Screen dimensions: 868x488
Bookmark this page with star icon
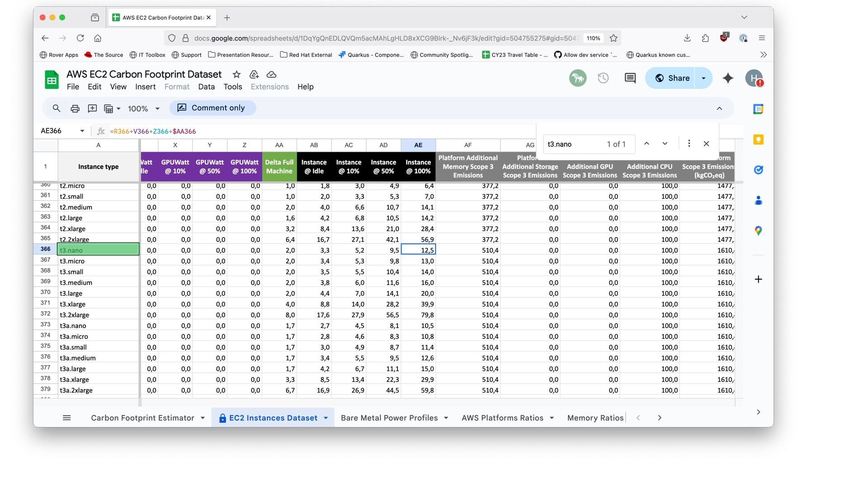pyautogui.click(x=613, y=38)
